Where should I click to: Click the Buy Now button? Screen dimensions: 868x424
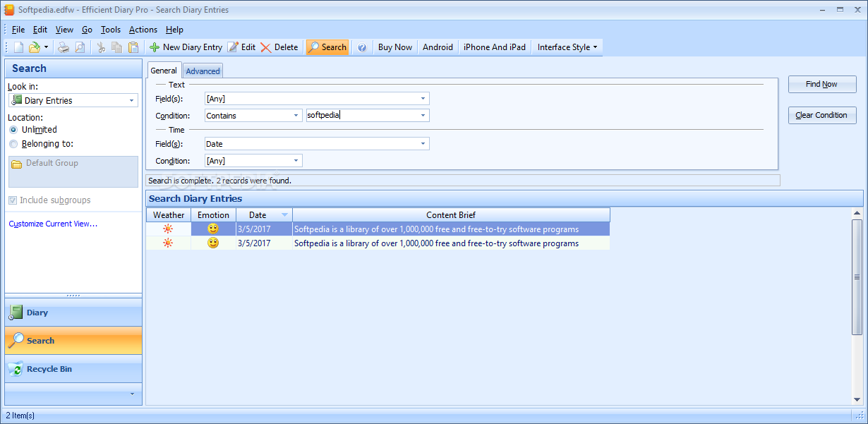[x=395, y=47]
